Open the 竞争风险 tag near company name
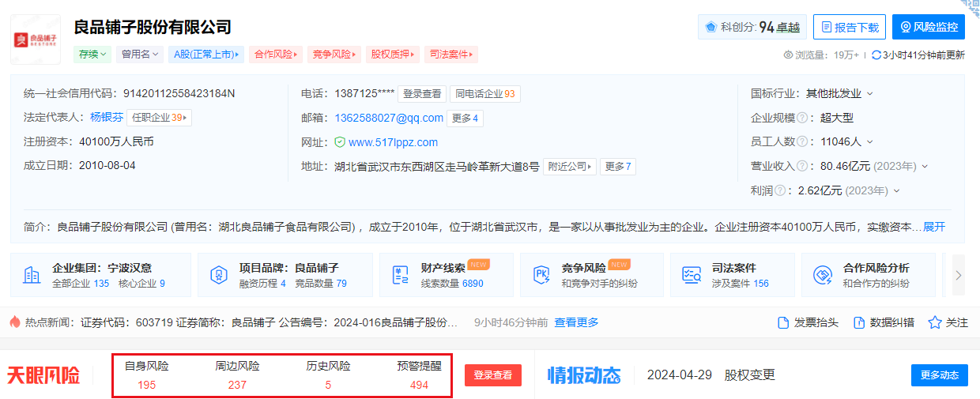 tap(334, 55)
